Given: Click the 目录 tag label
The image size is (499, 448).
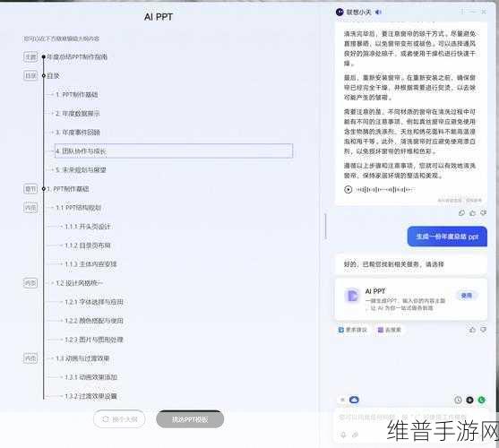Looking at the screenshot, I should click(30, 76).
